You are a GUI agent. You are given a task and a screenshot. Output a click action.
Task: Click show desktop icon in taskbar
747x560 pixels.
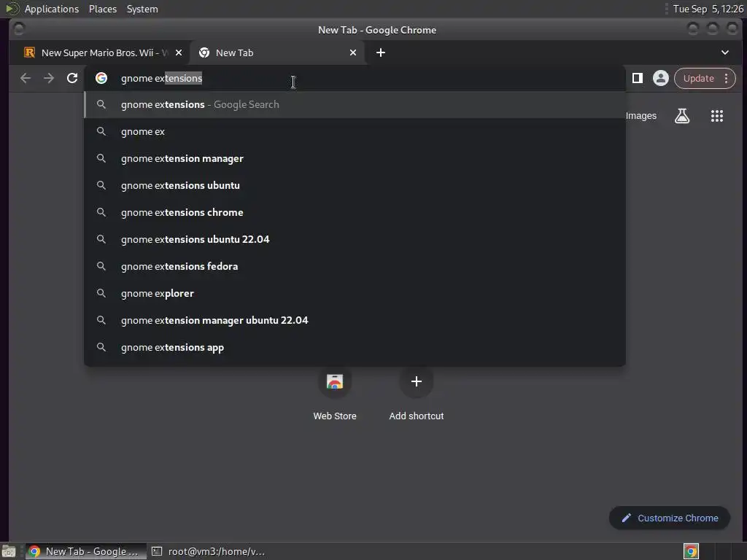[9, 551]
